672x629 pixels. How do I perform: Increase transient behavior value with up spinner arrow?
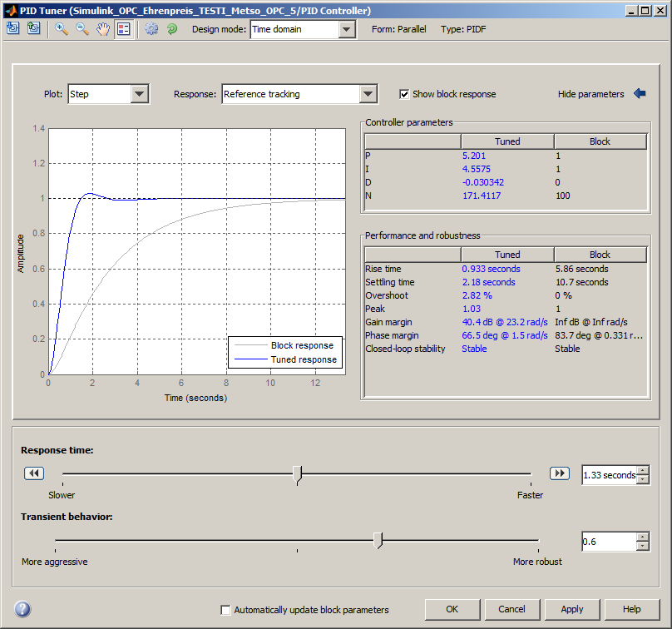click(x=643, y=537)
